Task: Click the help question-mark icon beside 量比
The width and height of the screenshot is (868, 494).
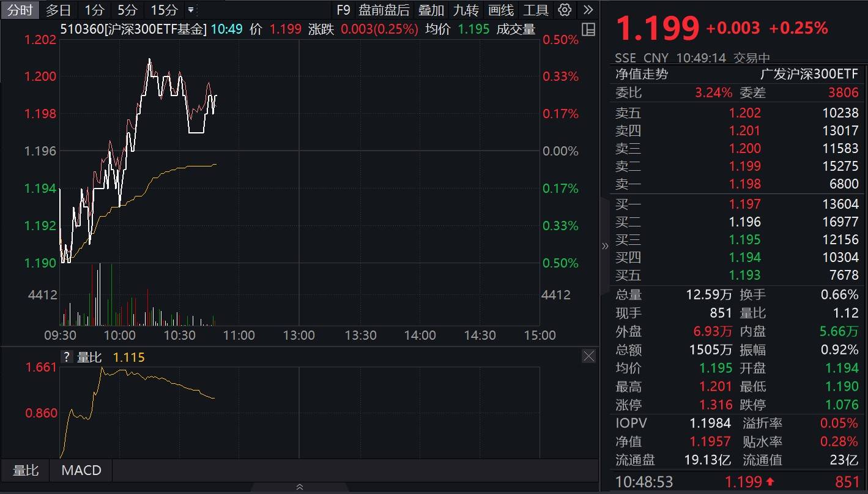Action: [x=67, y=357]
